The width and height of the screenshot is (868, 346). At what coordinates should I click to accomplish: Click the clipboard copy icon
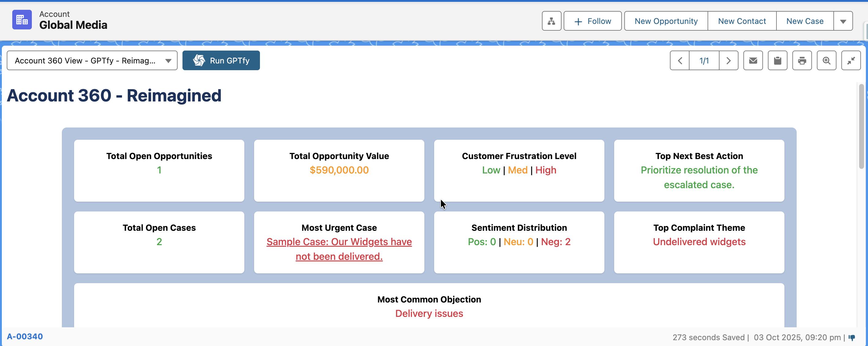pos(777,61)
